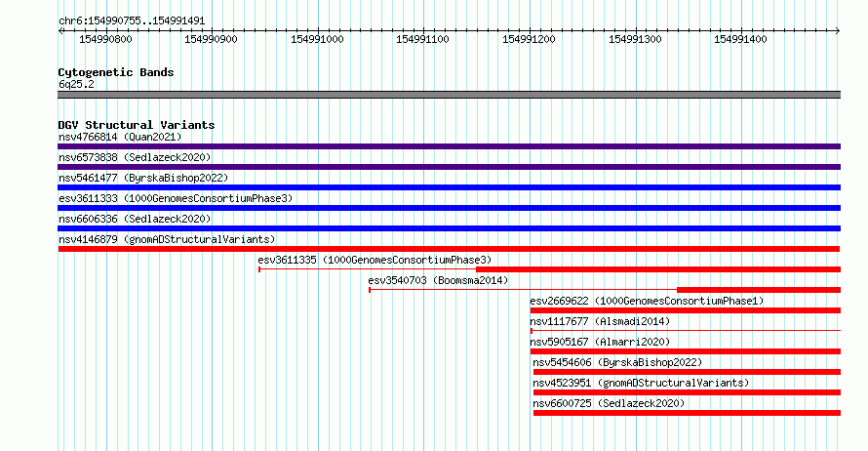Open nsv4523951 (gnomADStructuralVariants) label
This screenshot has height=451, width=868.
click(x=641, y=383)
